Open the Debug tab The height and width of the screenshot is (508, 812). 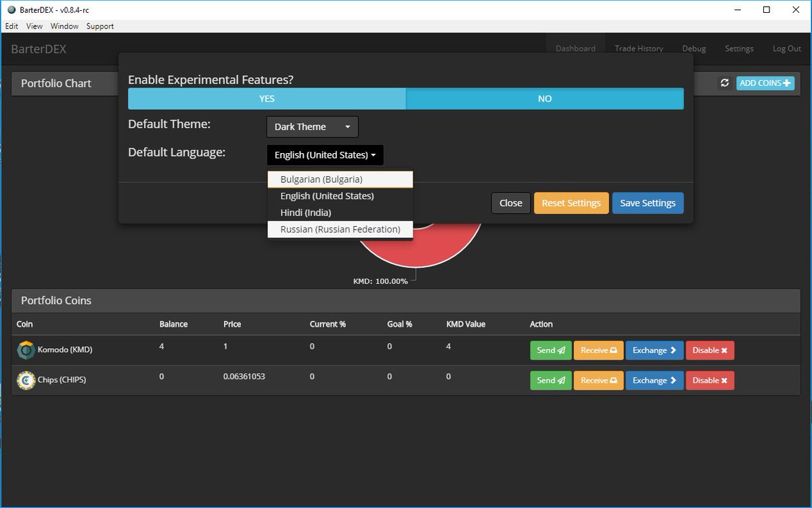pos(694,49)
